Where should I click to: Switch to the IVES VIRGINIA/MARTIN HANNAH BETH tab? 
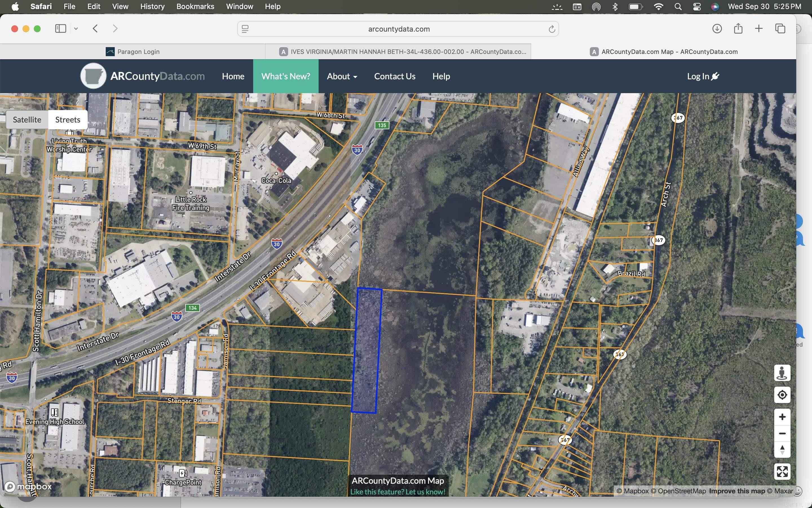coord(398,51)
